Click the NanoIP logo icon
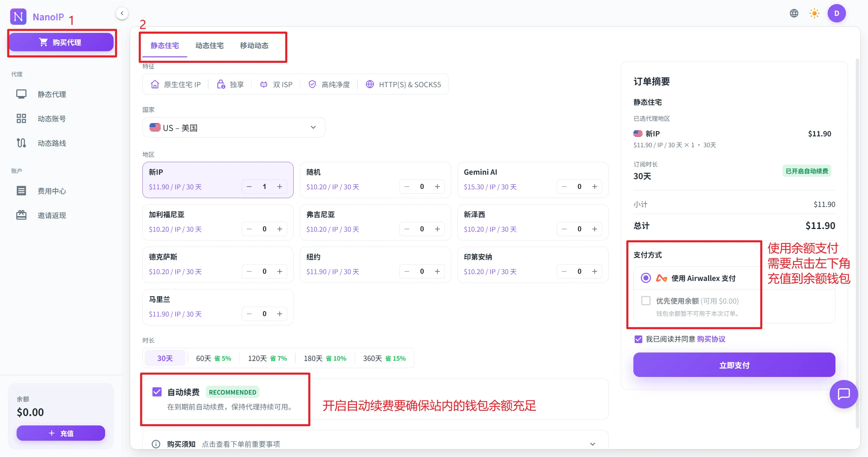Viewport: 868px width, 457px height. (x=18, y=17)
